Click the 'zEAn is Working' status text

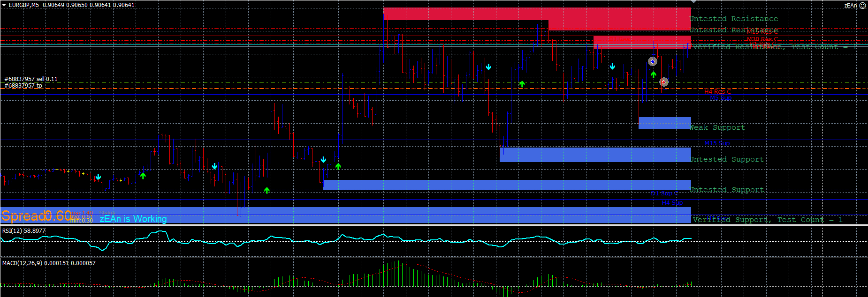click(133, 219)
